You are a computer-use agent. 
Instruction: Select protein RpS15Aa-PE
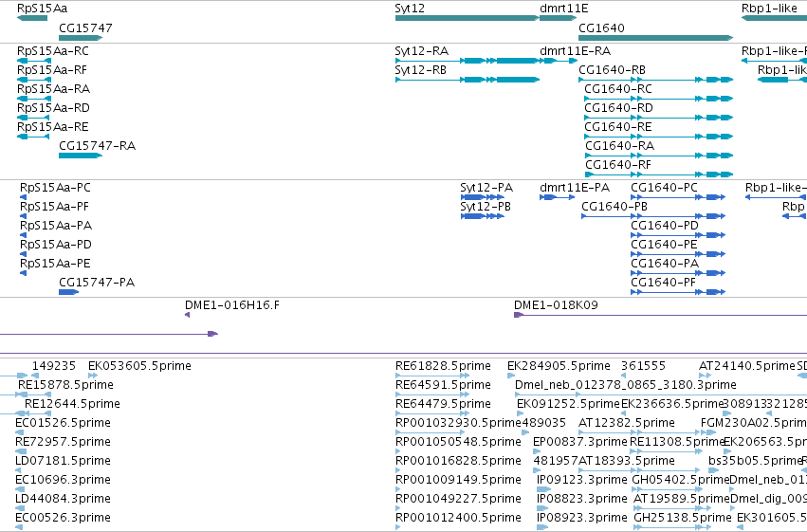point(23,273)
